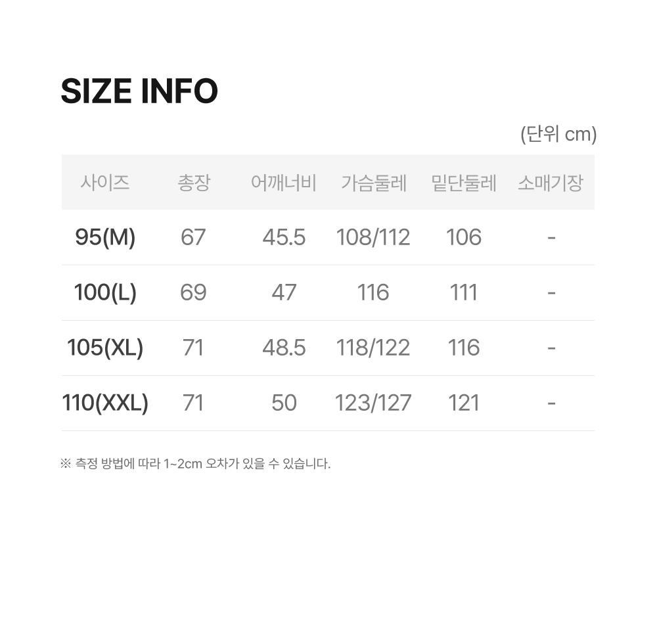657x644 pixels.
Task: Click the 105(XL) size row label
Action: point(105,348)
